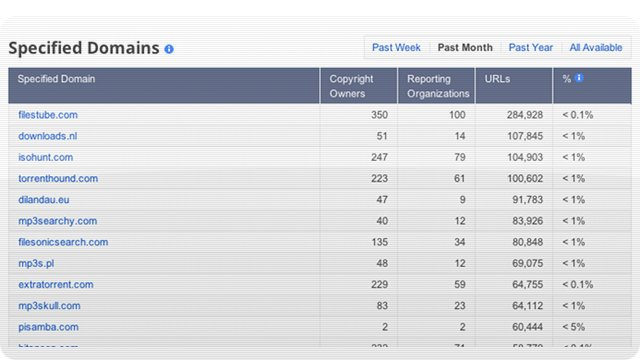
Task: Select the Past Month tab
Action: (x=465, y=47)
